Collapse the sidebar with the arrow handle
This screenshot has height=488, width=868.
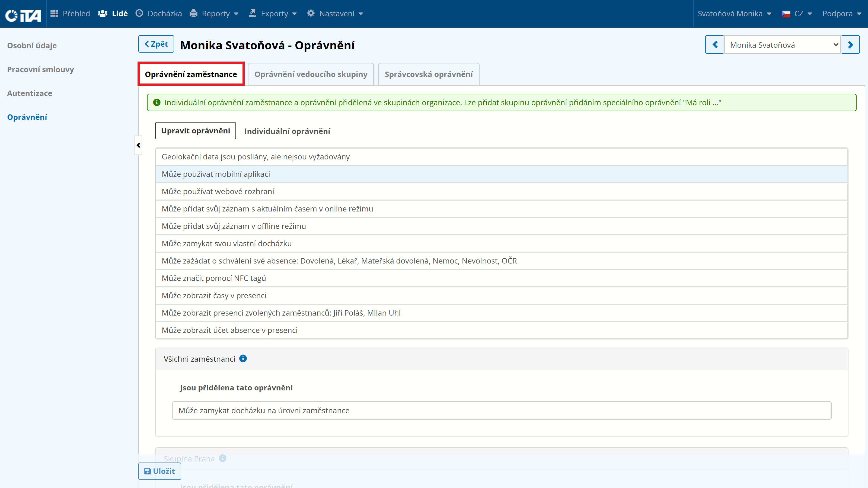click(138, 145)
